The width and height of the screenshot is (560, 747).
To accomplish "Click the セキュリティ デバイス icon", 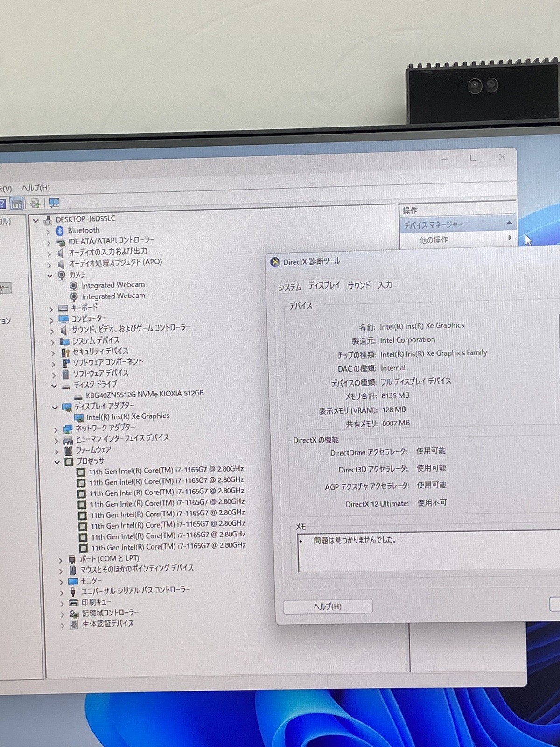I will coord(65,352).
